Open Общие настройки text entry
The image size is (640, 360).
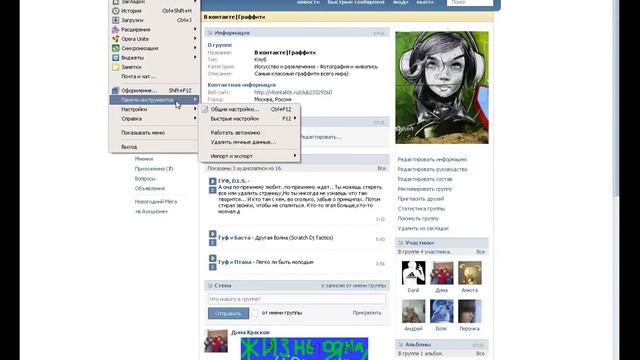coord(235,109)
